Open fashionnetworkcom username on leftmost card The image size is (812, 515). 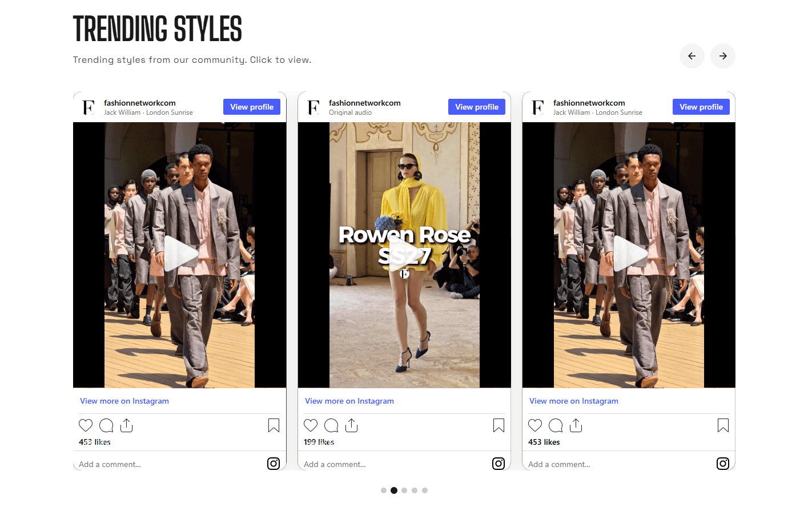pos(140,103)
